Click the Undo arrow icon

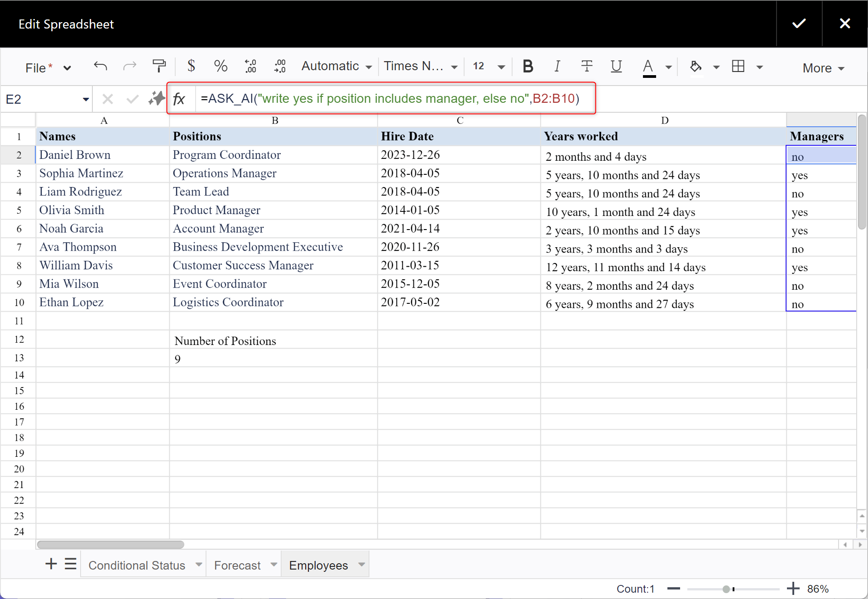pos(100,67)
